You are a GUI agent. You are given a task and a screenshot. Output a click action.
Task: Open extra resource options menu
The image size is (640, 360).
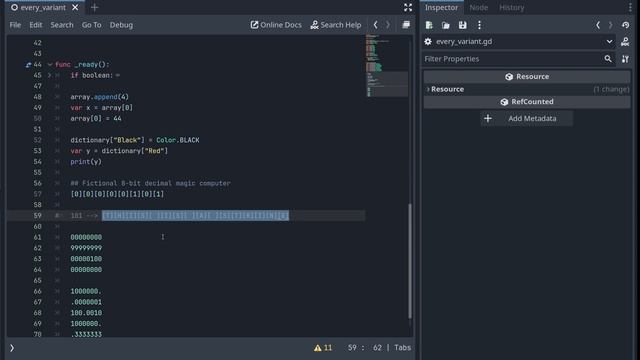pyautogui.click(x=479, y=25)
